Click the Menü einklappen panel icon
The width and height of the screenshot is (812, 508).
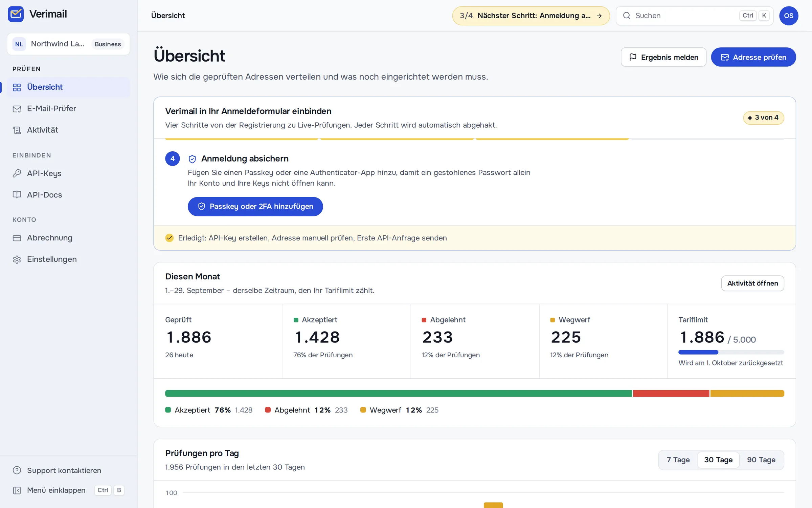click(17, 490)
